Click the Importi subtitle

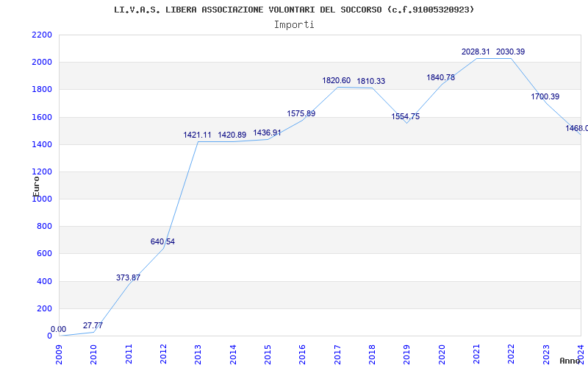[x=294, y=25]
